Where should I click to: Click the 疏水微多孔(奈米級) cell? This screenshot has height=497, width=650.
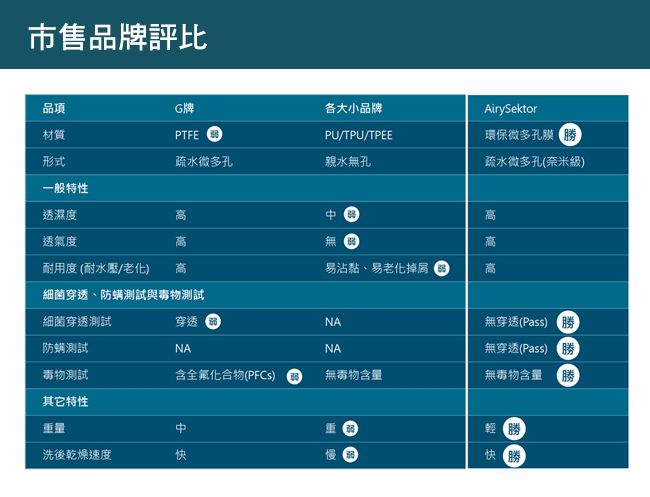click(535, 162)
